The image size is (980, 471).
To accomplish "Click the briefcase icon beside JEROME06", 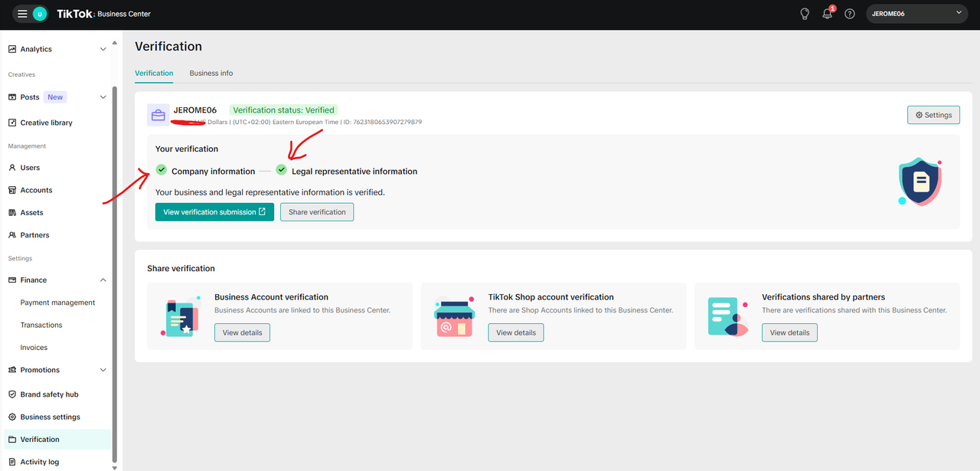I will click(158, 115).
